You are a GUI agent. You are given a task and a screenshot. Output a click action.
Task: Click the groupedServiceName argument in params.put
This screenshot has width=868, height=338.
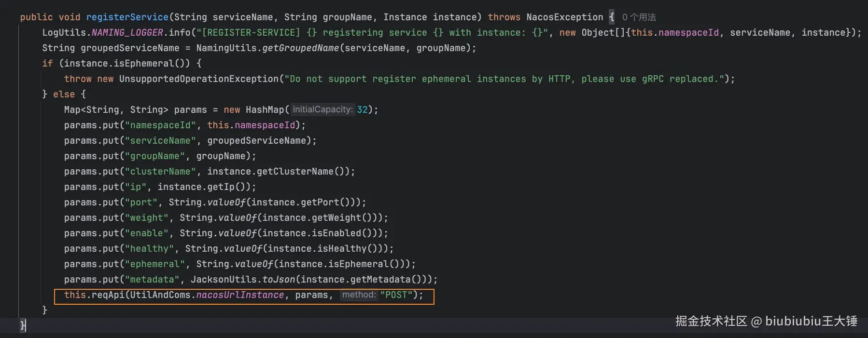[x=257, y=141]
